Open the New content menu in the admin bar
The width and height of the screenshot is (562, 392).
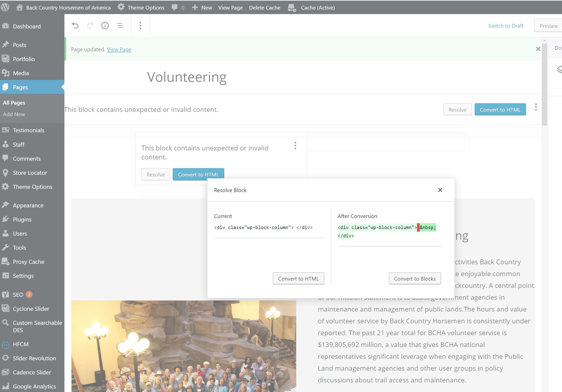pos(202,8)
